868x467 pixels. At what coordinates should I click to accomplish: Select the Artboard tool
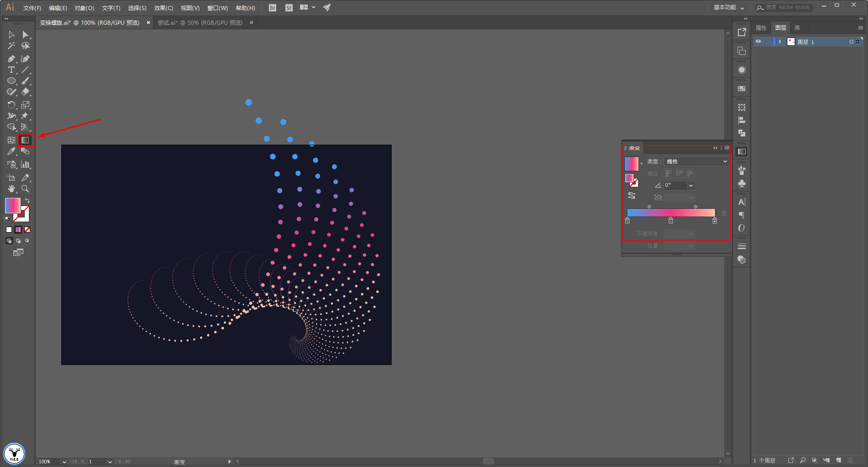click(x=11, y=178)
